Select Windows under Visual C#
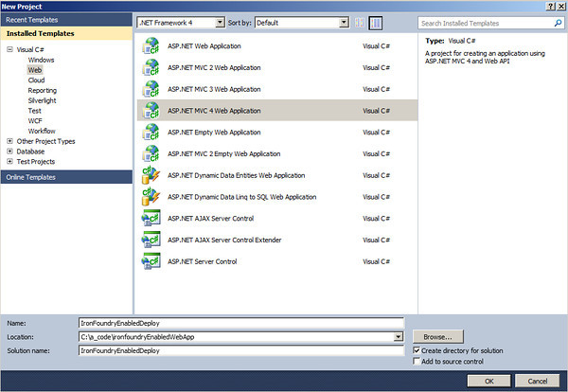Image resolution: width=568 pixels, height=392 pixels. tap(41, 60)
